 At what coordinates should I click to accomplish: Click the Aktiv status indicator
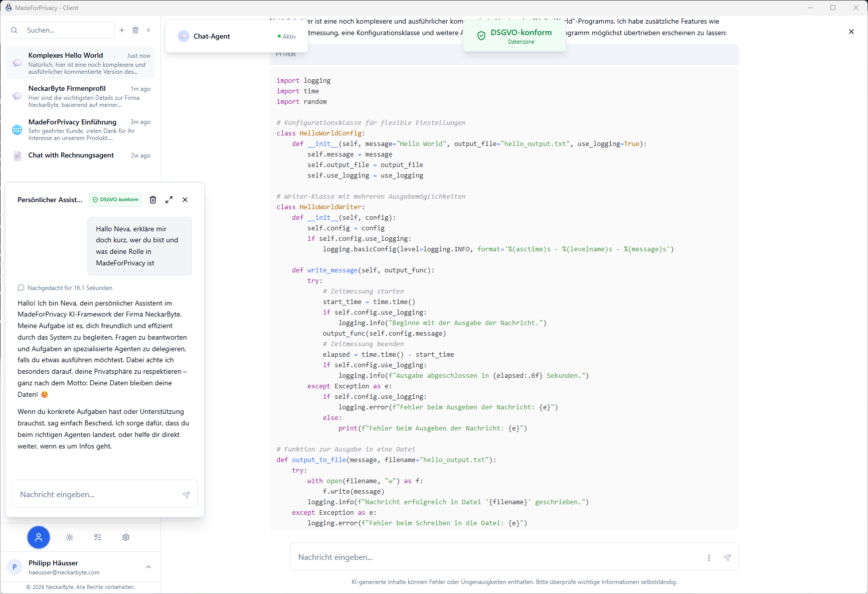pyautogui.click(x=287, y=36)
